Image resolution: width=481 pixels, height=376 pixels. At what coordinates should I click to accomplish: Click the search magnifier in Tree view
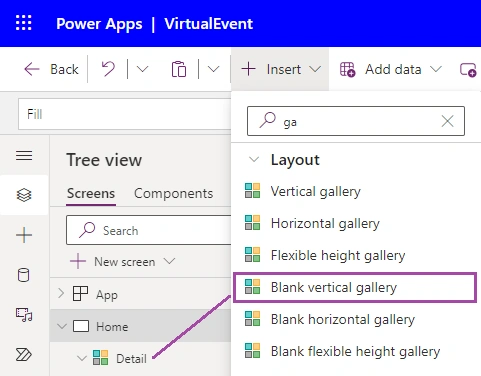[87, 230]
